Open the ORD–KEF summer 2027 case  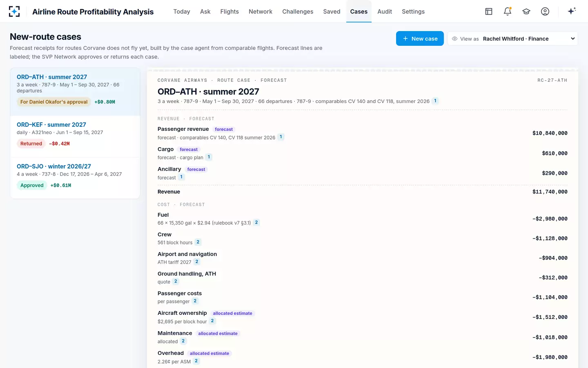(x=75, y=136)
